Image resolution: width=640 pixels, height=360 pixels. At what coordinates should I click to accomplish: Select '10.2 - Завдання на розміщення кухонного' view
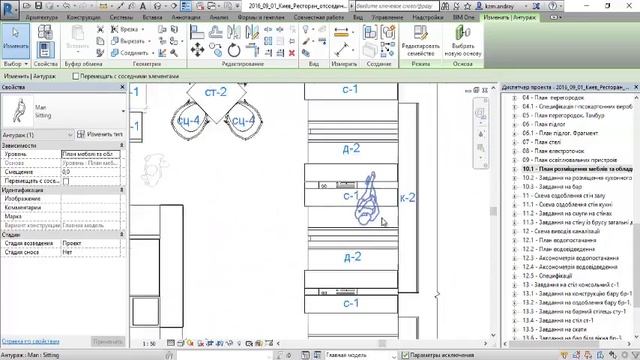tap(577, 178)
